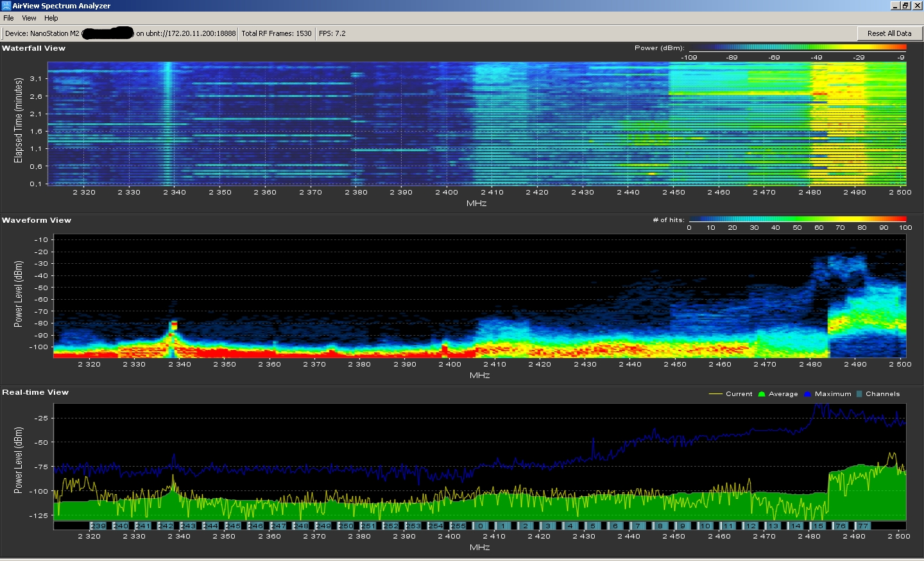Image resolution: width=924 pixels, height=561 pixels.
Task: Click the AirView app icon in title bar
Action: (6, 6)
